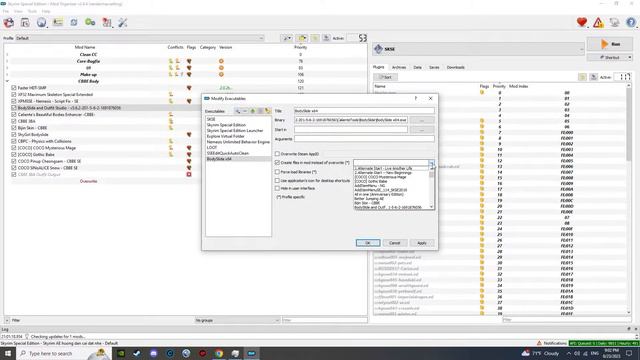Click the remove executable minus icon
The width and height of the screenshot is (640, 360).
(x=245, y=111)
